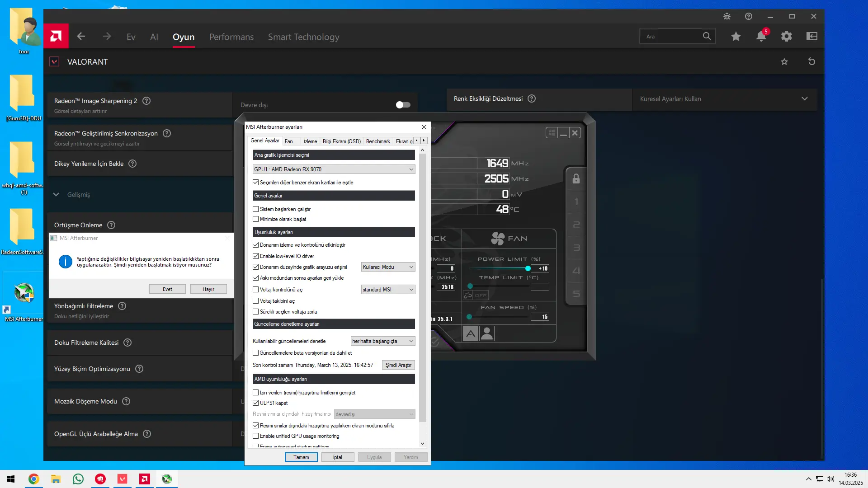Viewport: 868px width, 488px height.
Task: Click the Şimdi Araştır button
Action: [398, 365]
